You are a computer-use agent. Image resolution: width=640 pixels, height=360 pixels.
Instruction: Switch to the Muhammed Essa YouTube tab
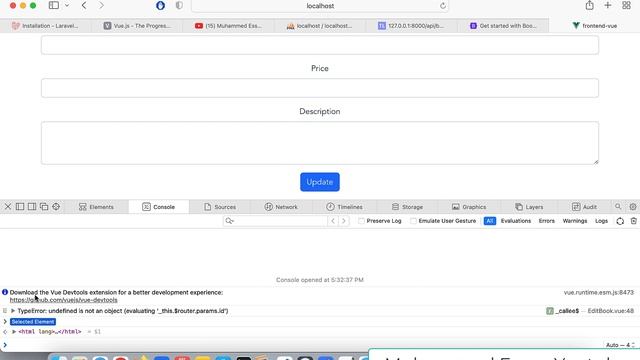229,25
